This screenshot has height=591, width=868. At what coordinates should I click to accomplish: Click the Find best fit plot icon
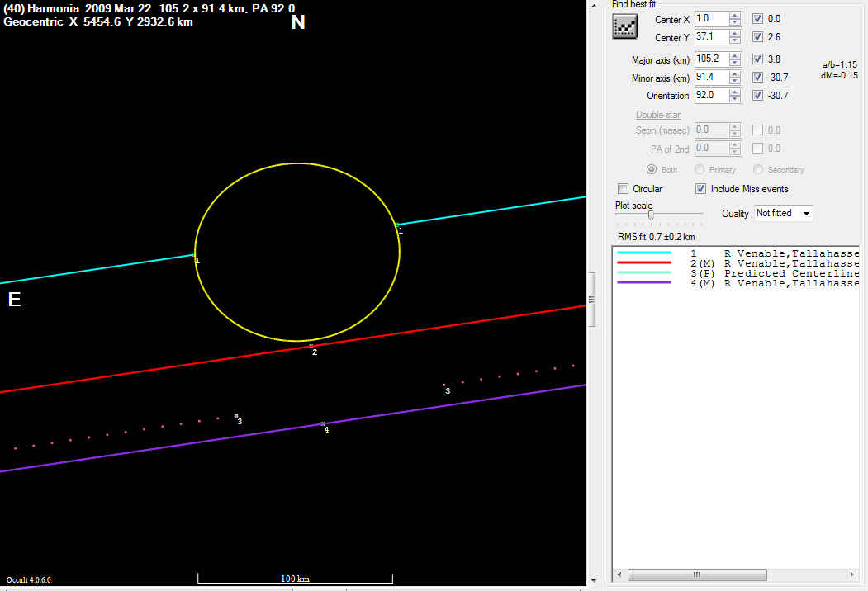[x=624, y=26]
